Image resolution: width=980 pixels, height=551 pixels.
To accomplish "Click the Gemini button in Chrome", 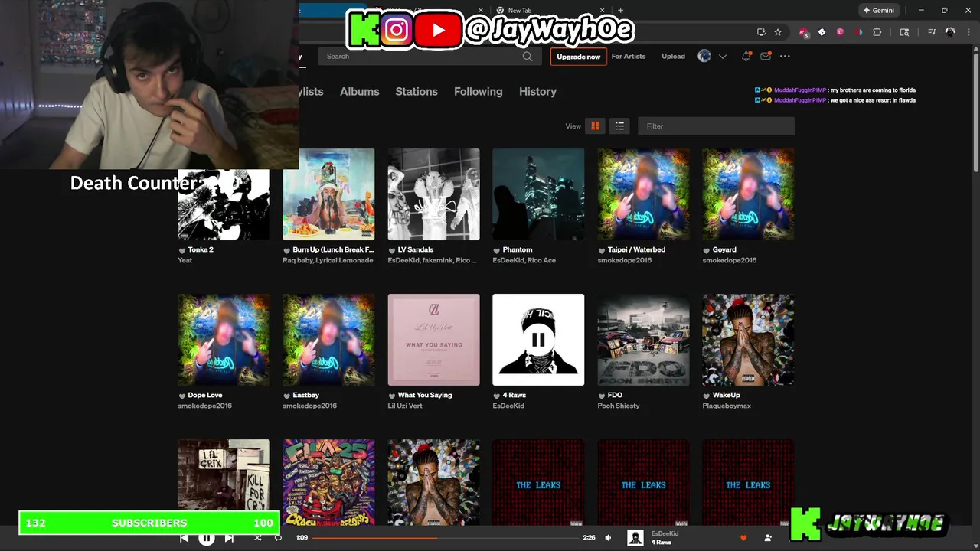I will 878,11.
